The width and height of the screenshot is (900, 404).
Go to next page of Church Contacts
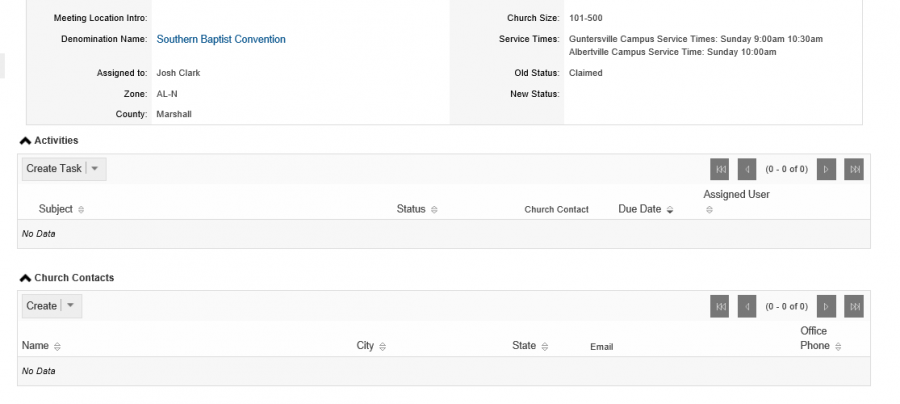coord(827,306)
